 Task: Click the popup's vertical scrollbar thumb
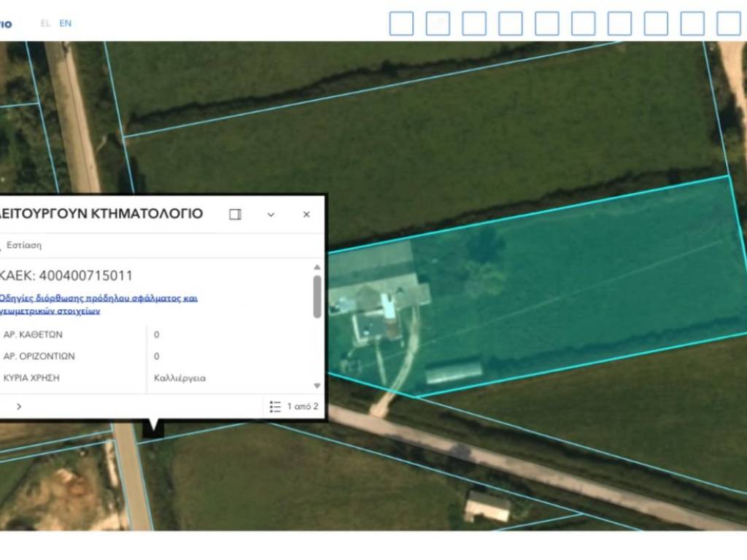(x=317, y=296)
